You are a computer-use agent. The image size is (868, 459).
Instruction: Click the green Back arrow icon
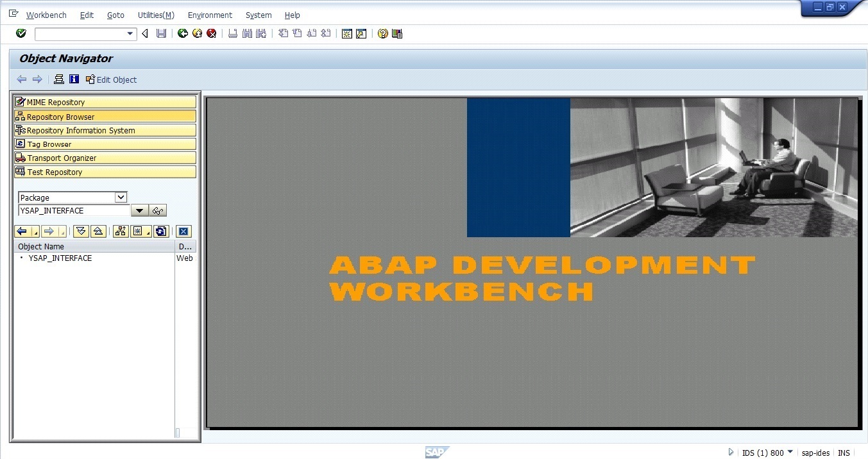[x=183, y=33]
